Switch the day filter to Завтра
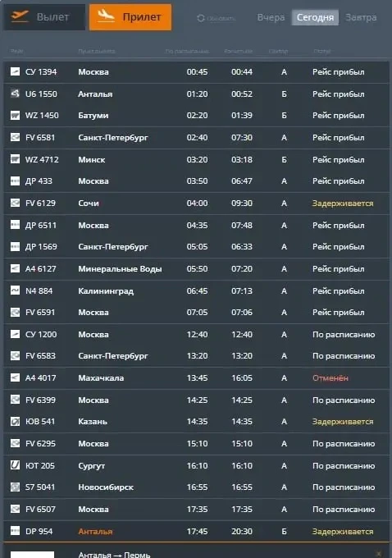This screenshot has height=558, width=392. (361, 17)
